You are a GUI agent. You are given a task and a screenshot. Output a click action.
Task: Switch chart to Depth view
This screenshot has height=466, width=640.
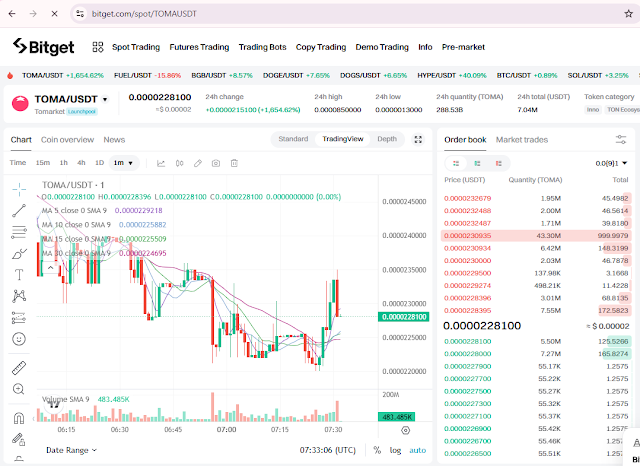pyautogui.click(x=387, y=139)
